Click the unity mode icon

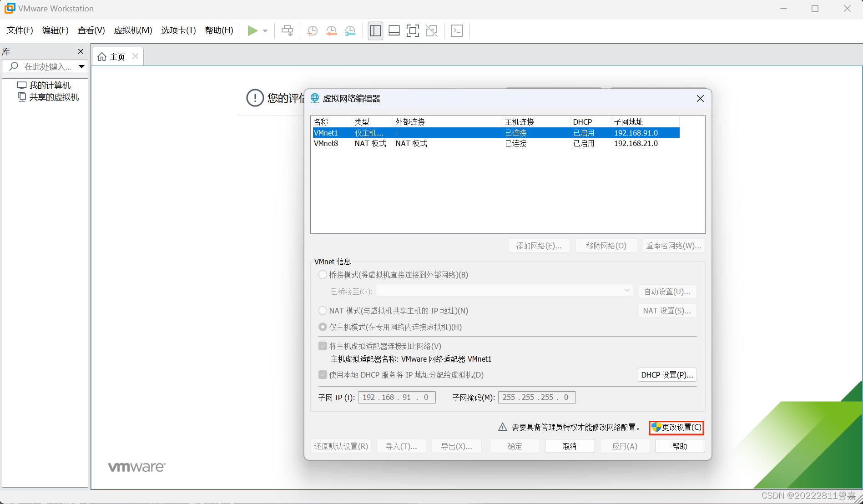(x=431, y=30)
